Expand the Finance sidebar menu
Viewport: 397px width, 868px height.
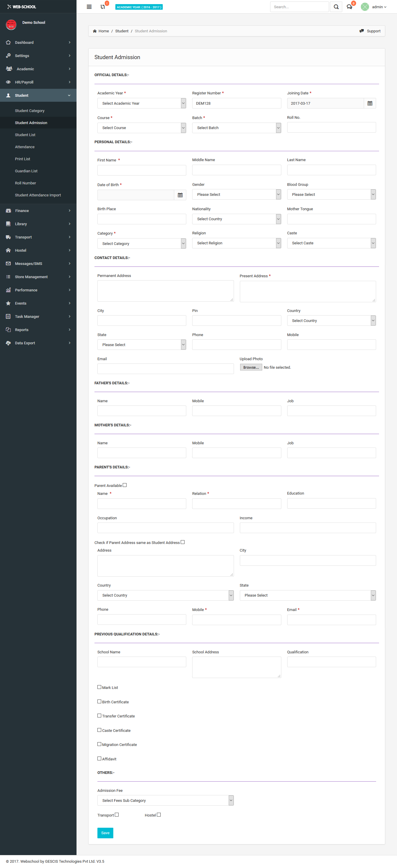[x=38, y=211]
